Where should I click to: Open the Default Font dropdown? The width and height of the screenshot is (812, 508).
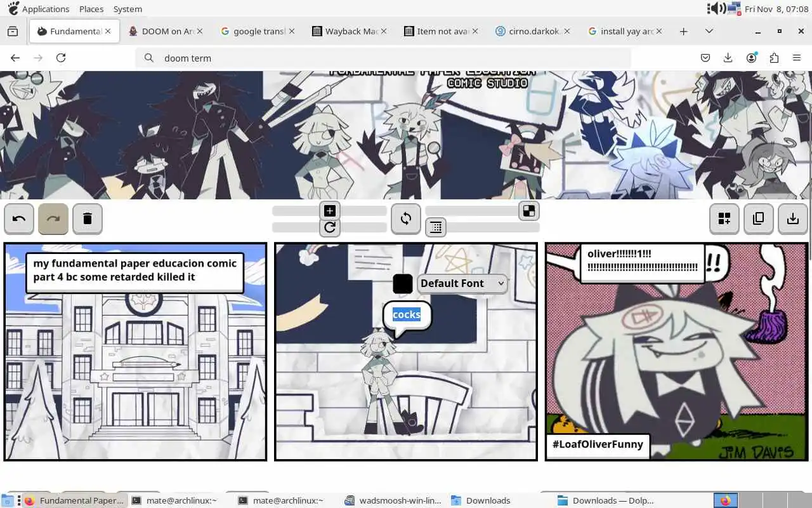coord(462,283)
